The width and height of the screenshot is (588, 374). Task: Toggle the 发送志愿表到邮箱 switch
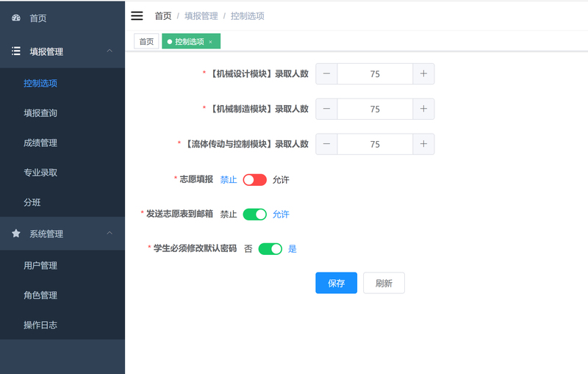click(254, 215)
